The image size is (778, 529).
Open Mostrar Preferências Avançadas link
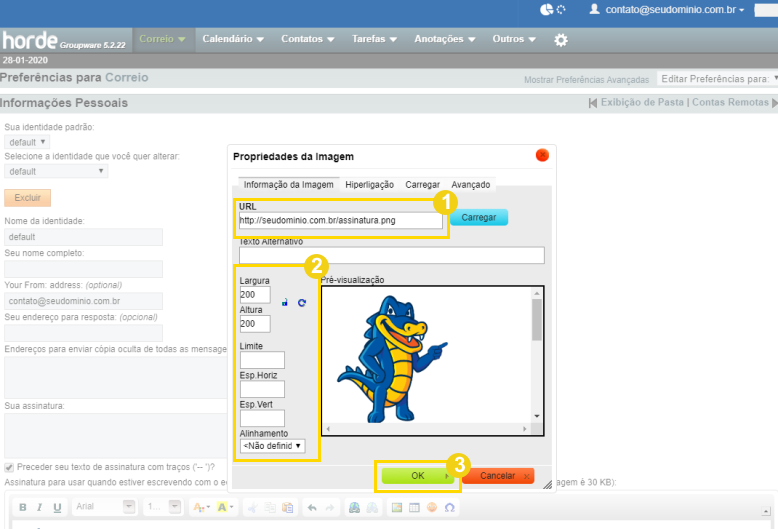(586, 80)
